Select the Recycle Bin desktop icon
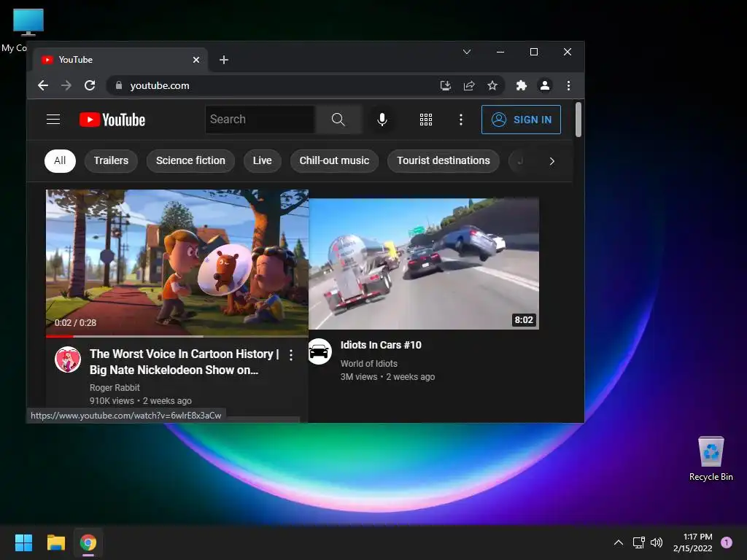Image resolution: width=747 pixels, height=560 pixels. [711, 459]
